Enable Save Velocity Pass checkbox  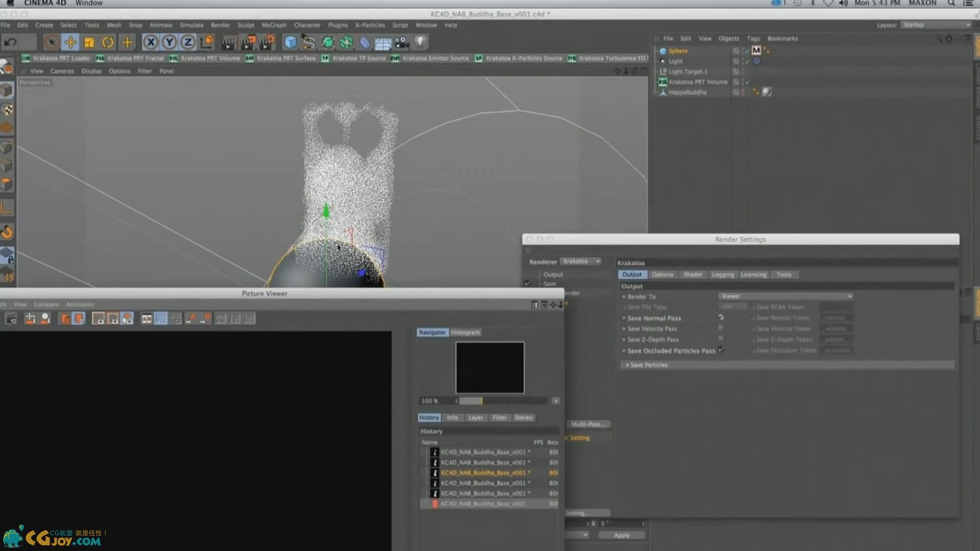[x=721, y=328]
